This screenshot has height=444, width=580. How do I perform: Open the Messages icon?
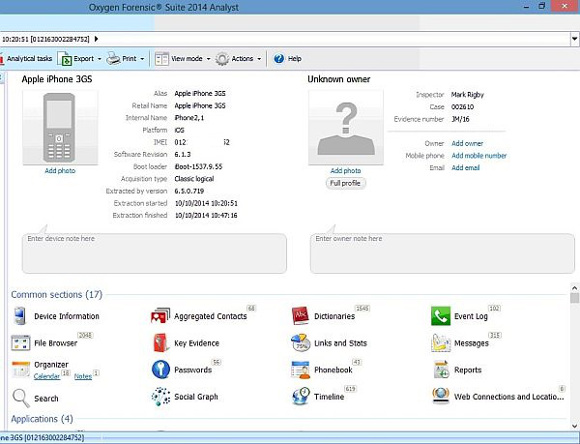pos(441,343)
